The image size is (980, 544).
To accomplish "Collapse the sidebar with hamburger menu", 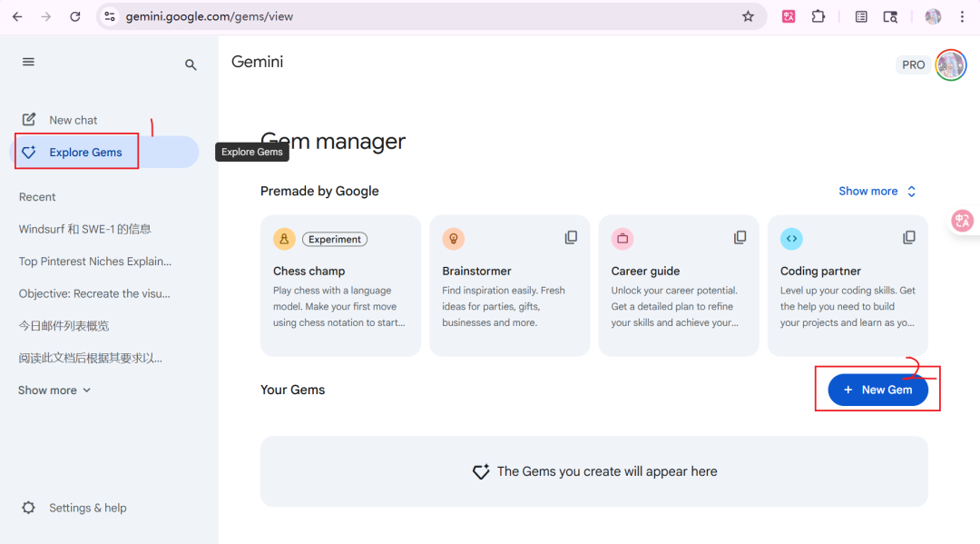I will pos(28,62).
